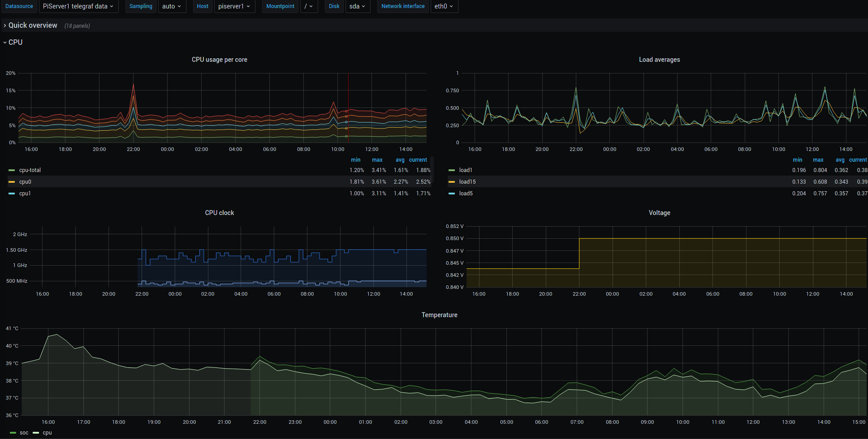Open the CPU usage per core panel title menu
This screenshot has height=439, width=868.
pos(220,60)
